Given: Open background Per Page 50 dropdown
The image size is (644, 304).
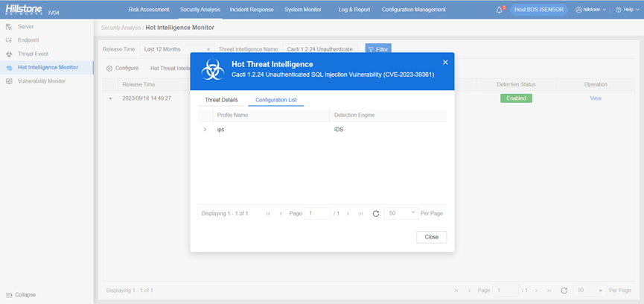Looking at the screenshot, I should 590,291.
